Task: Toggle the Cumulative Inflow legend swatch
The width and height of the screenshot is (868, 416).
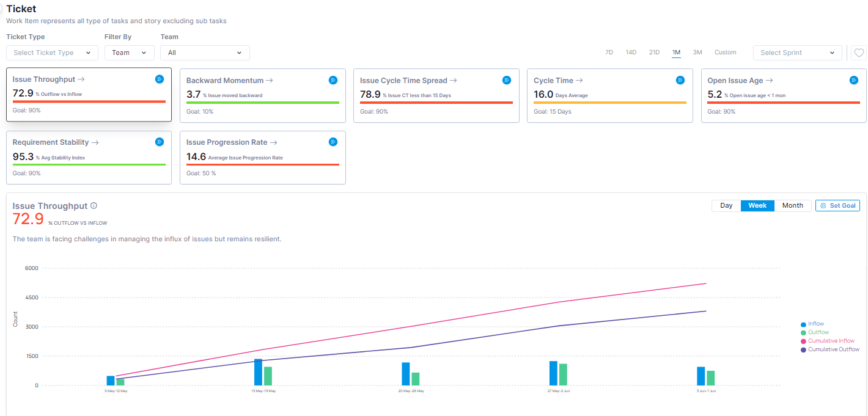Action: click(803, 341)
